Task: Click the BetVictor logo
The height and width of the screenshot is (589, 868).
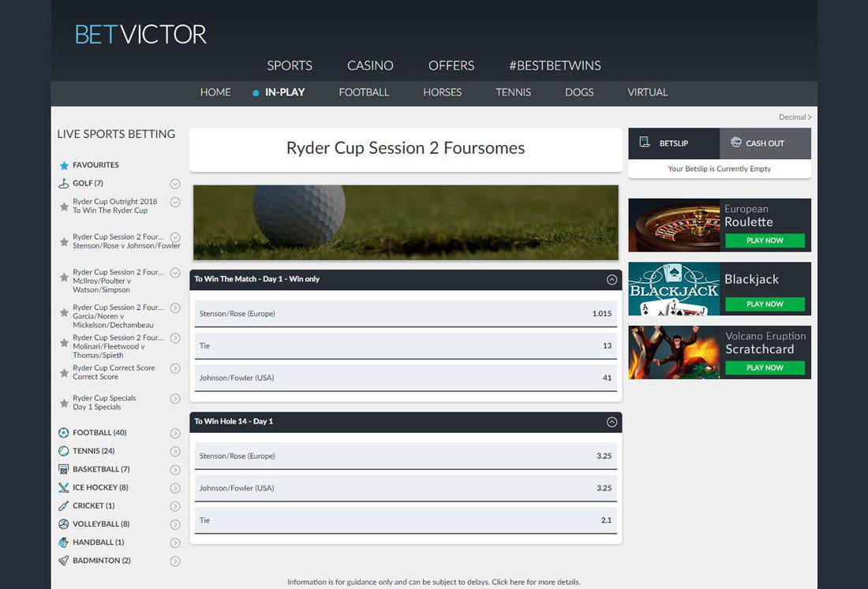Action: (140, 34)
